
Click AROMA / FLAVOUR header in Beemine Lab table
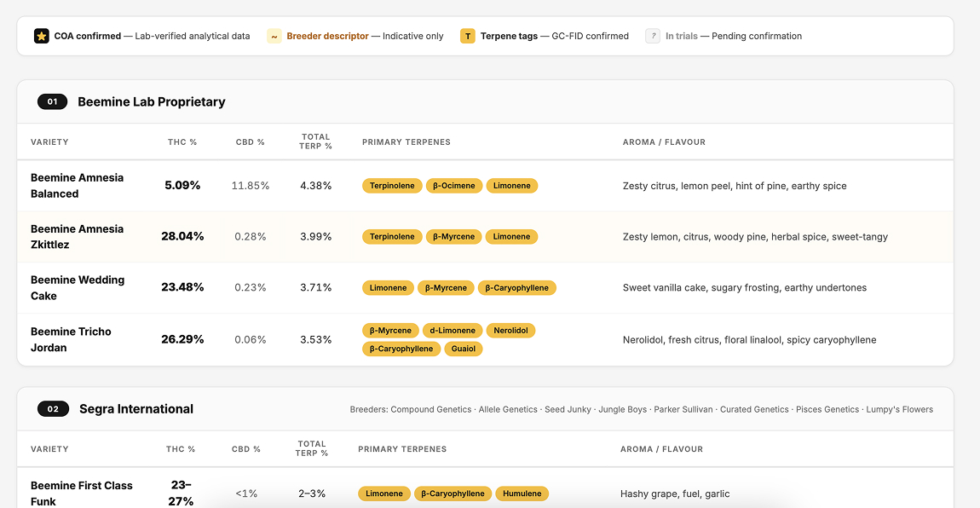664,142
